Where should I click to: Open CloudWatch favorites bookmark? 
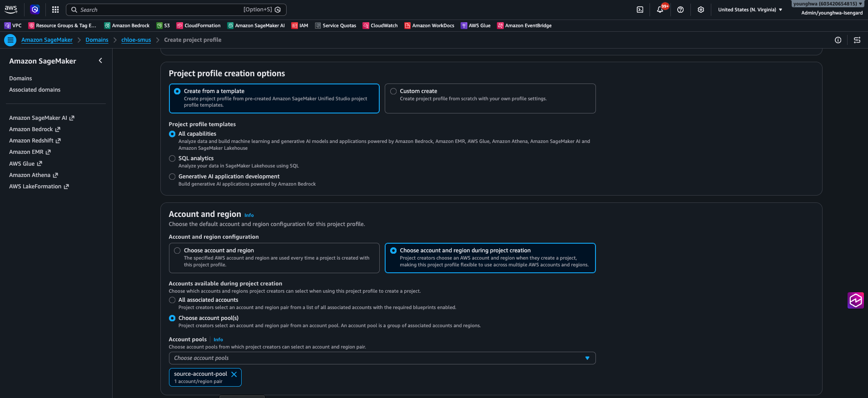point(380,25)
